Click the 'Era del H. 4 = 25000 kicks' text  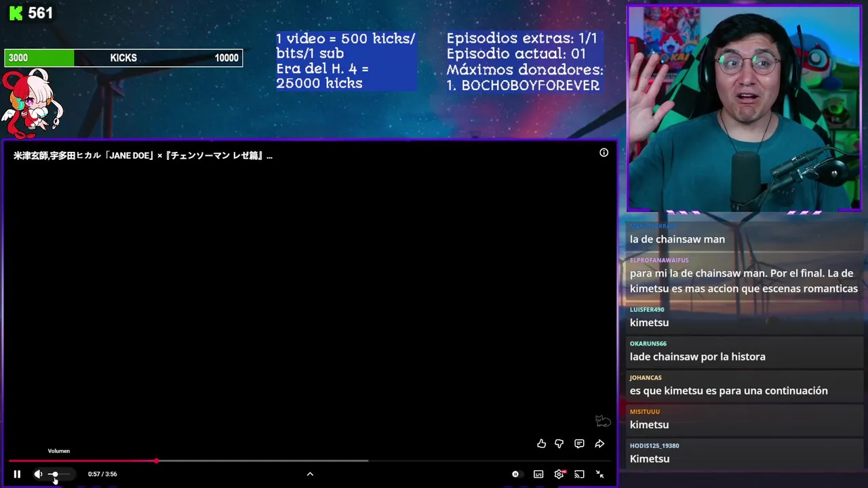(x=323, y=76)
